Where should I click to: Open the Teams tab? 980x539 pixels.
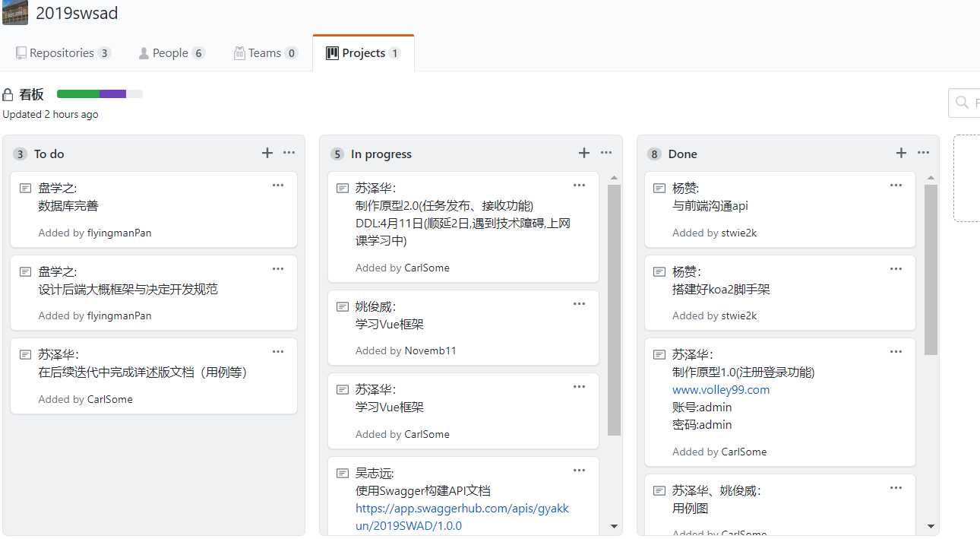(265, 53)
